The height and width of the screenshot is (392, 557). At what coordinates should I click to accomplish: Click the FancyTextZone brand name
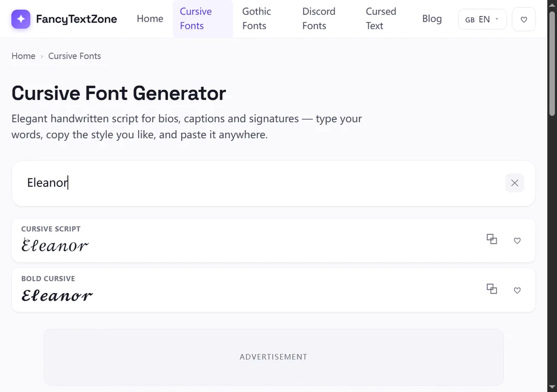coord(76,19)
